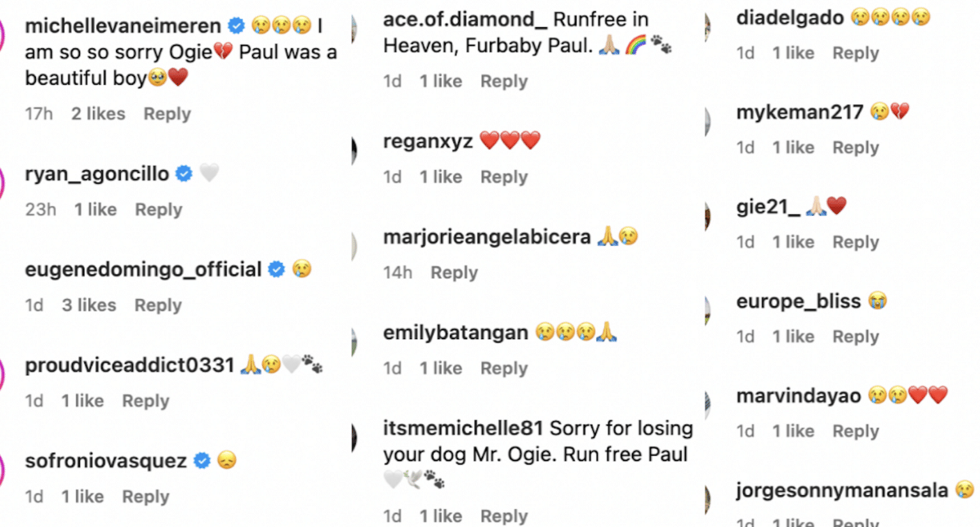
Task: Click the verified badge beside eugenedomingo_official
Action: point(277,269)
